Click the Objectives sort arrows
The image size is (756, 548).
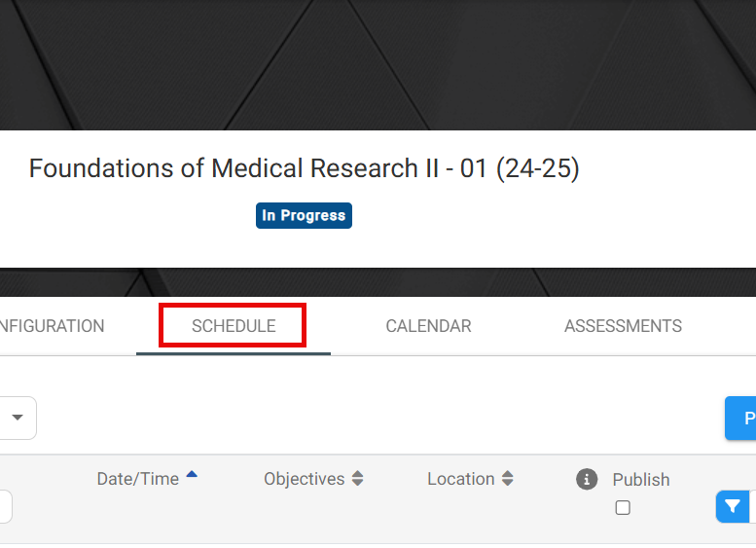pyautogui.click(x=357, y=479)
